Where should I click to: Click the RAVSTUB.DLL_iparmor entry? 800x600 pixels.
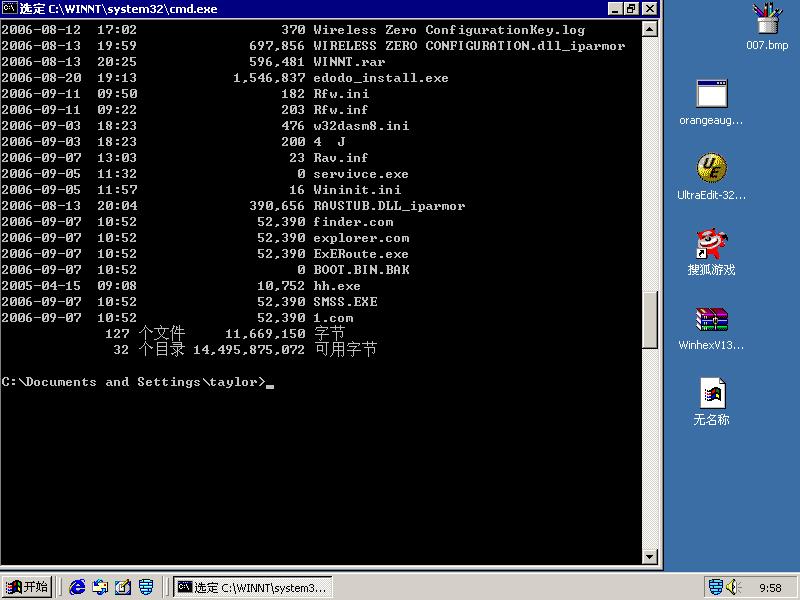pos(389,206)
